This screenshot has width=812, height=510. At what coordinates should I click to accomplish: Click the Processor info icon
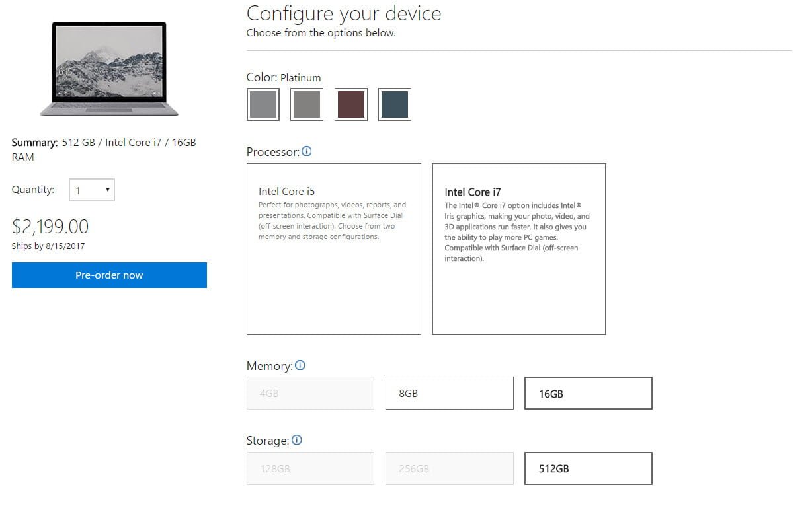click(x=307, y=151)
